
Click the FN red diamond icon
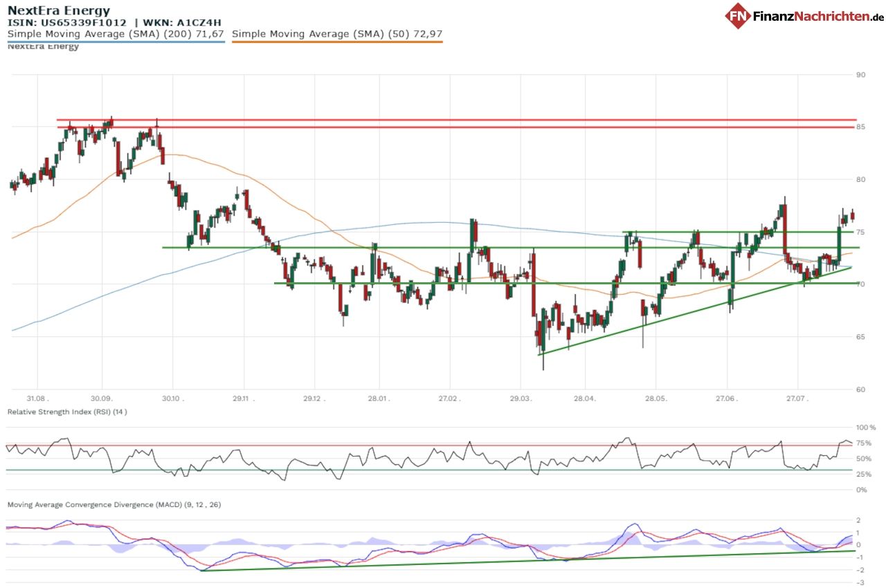739,16
